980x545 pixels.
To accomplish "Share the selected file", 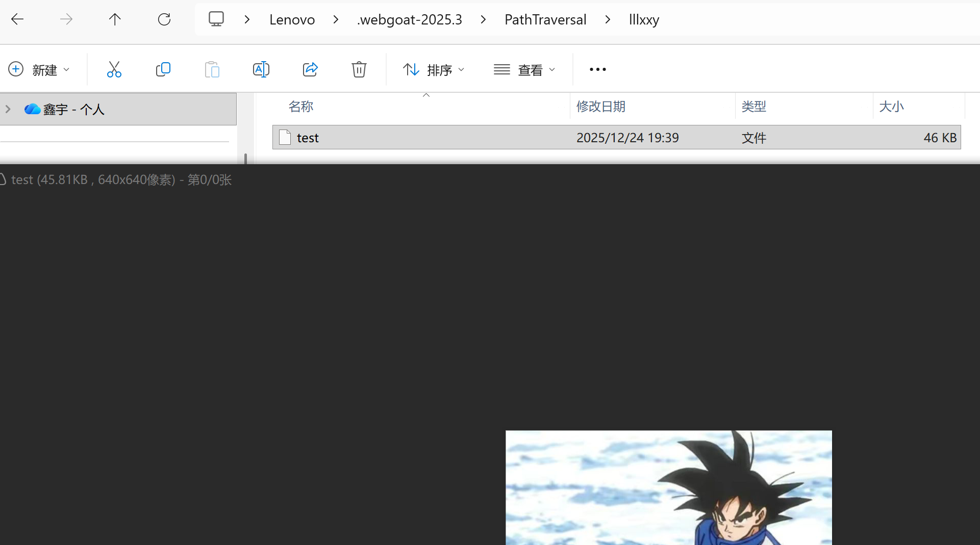I will click(x=310, y=69).
